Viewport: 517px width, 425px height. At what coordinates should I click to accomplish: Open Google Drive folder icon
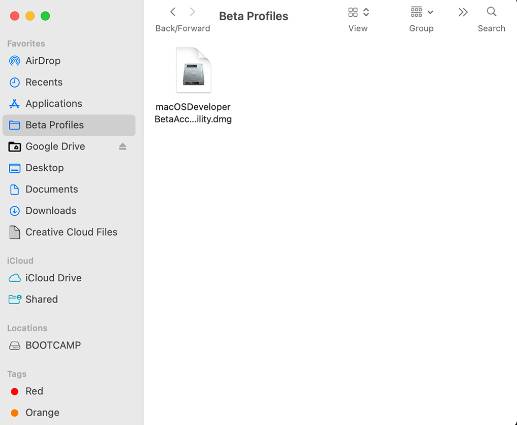pyautogui.click(x=14, y=147)
